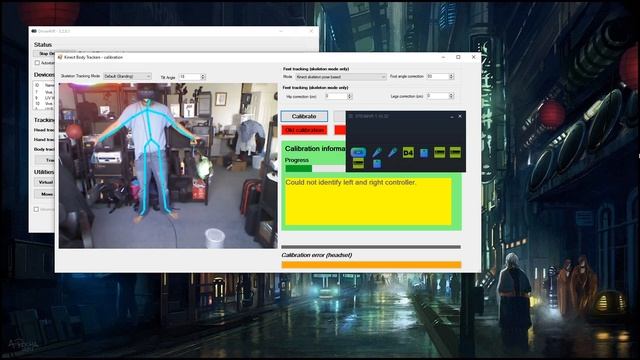This screenshot has height=360, width=640.
Task: Minimize the SteamVR status window
Action: click(x=452, y=116)
